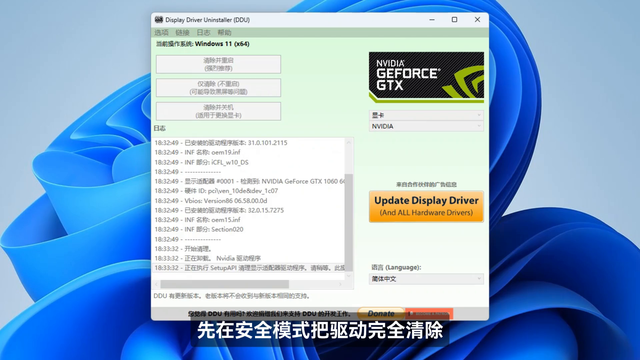This screenshot has height=360, width=640.
Task: Open the 选项 menu
Action: 161,33
